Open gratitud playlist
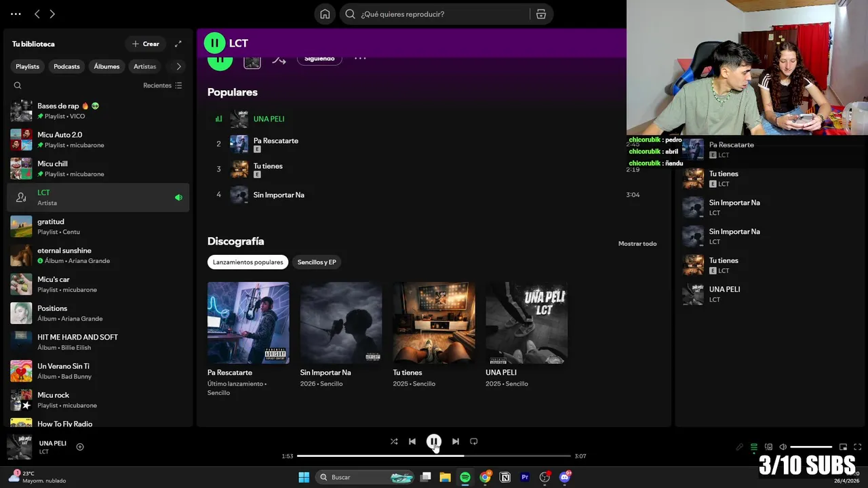The height and width of the screenshot is (488, 868). click(98, 226)
